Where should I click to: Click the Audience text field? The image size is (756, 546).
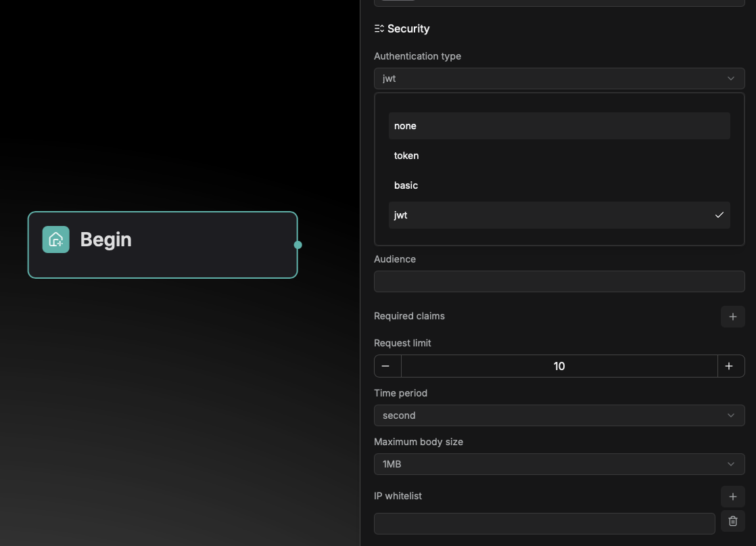(x=559, y=281)
